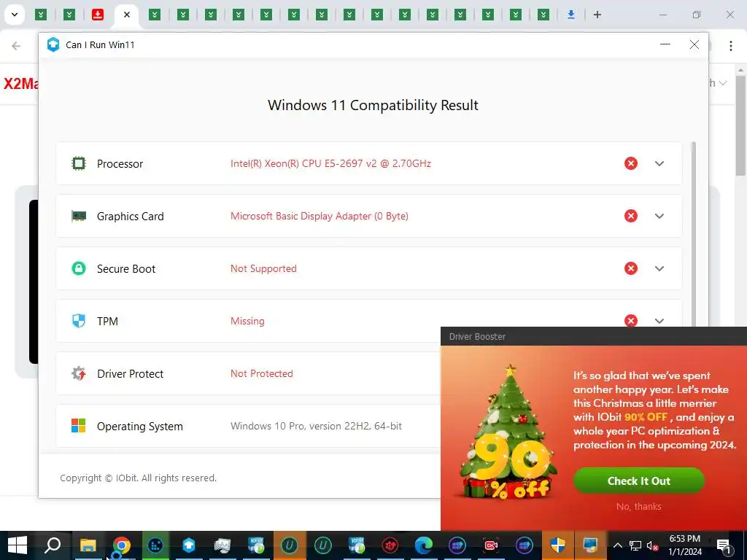Click the result list scrollbar

693,233
